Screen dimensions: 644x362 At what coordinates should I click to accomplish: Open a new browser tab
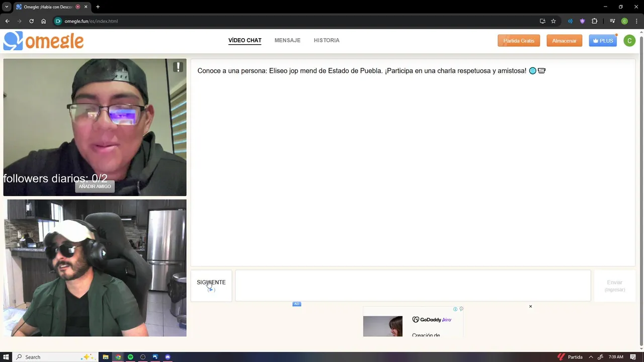click(x=98, y=7)
